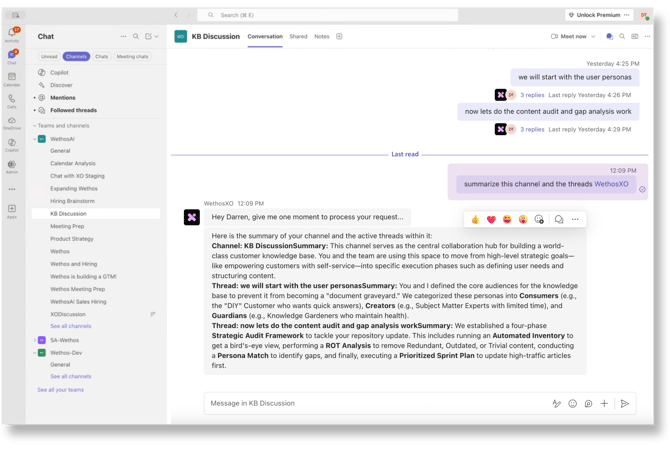Switch to the Notes tab
Image resolution: width=670 pixels, height=452 pixels.
pos(321,36)
